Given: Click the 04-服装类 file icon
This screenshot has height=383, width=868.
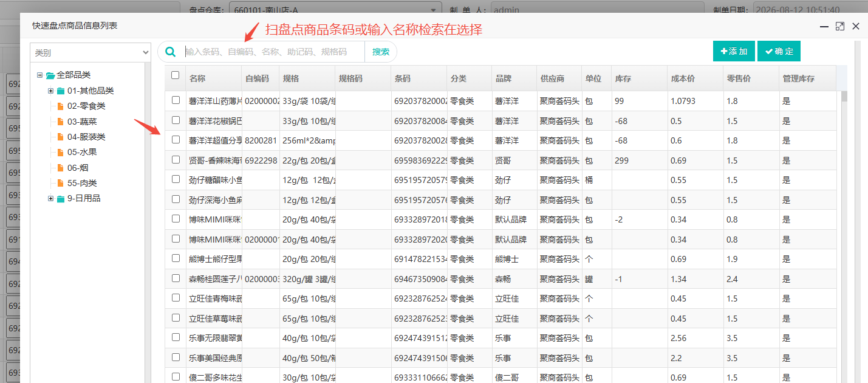Looking at the screenshot, I should [x=61, y=137].
